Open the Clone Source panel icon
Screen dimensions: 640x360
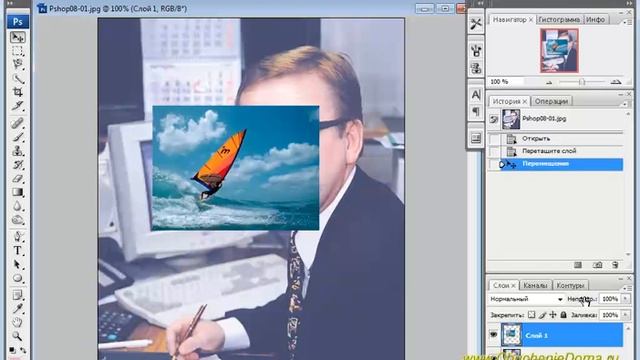click(x=476, y=68)
